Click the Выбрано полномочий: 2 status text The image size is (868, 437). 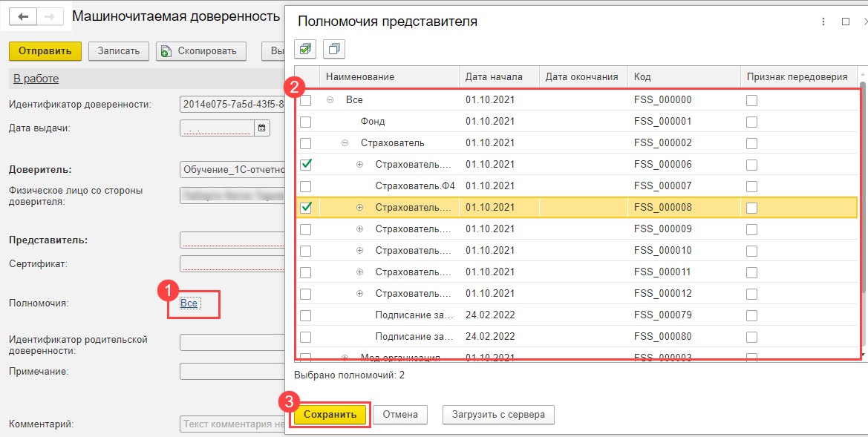350,375
